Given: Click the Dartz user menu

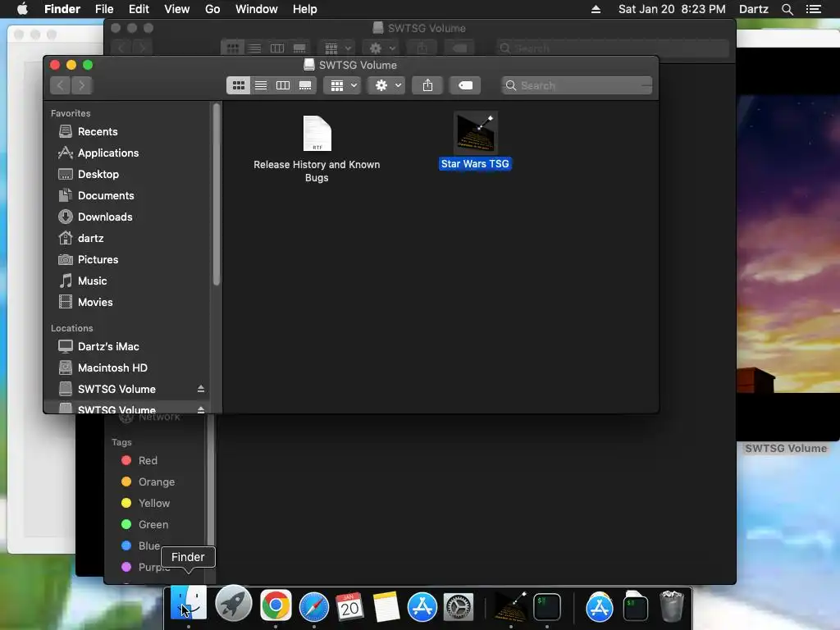Looking at the screenshot, I should [x=754, y=9].
